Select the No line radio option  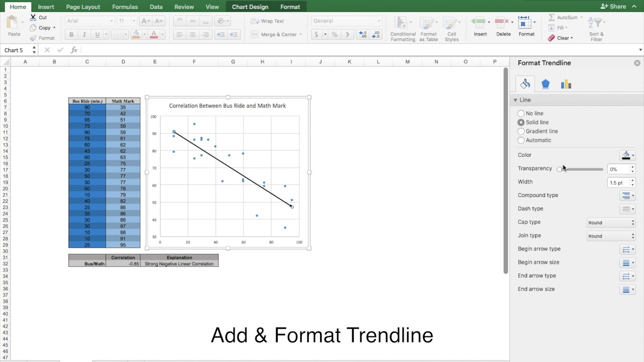(x=521, y=113)
